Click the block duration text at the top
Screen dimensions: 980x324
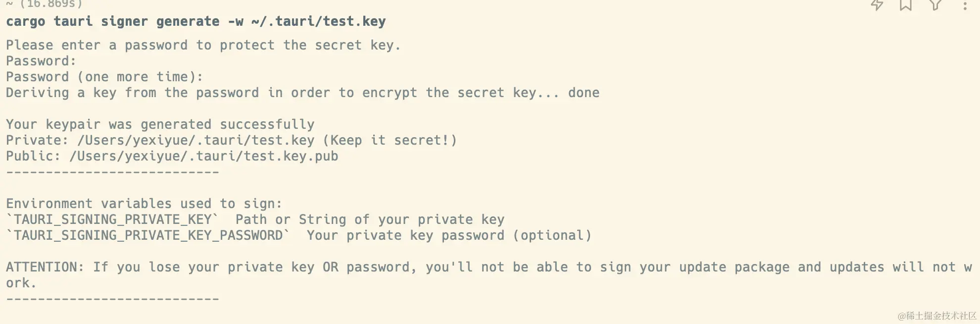pos(45,4)
